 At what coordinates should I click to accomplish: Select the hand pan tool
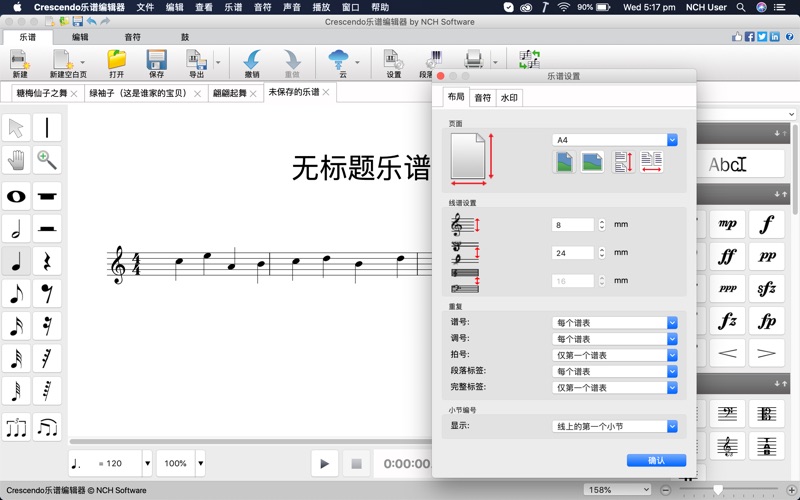pyautogui.click(x=16, y=160)
